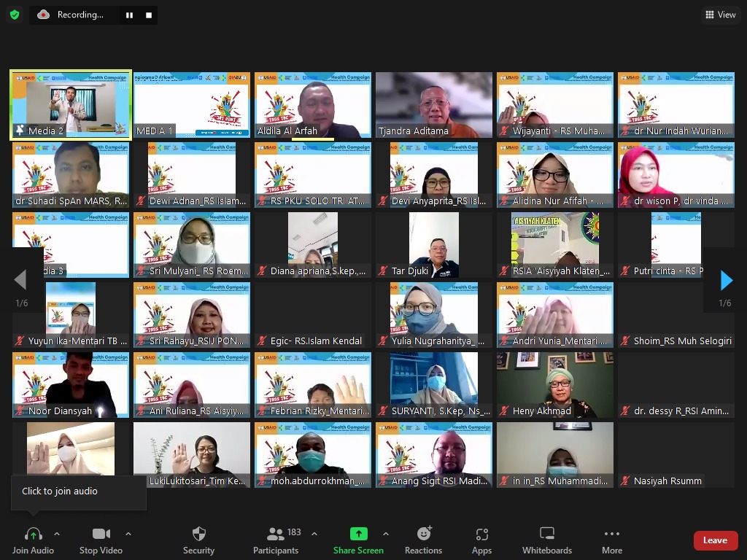Click the Join Audio headphone icon

pyautogui.click(x=33, y=534)
